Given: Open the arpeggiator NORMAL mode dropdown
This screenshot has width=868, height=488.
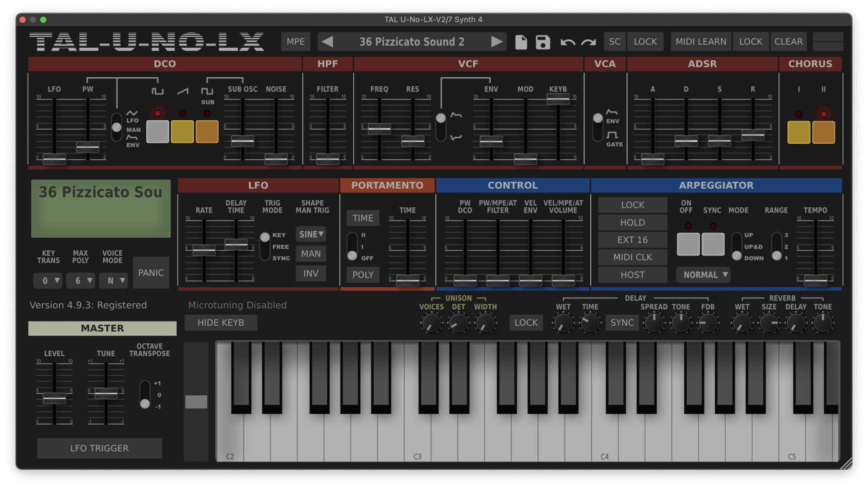Looking at the screenshot, I should pyautogui.click(x=703, y=275).
